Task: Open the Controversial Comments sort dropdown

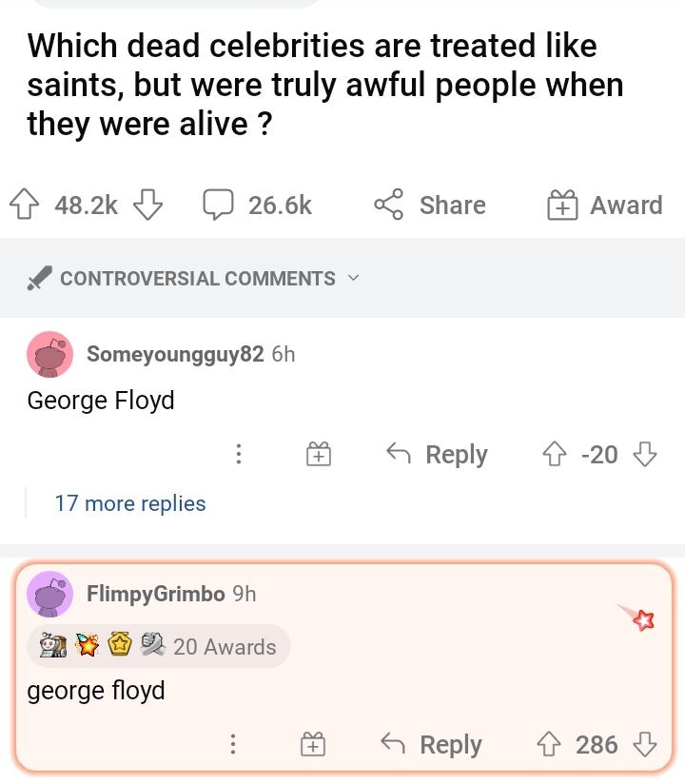Action: point(195,279)
